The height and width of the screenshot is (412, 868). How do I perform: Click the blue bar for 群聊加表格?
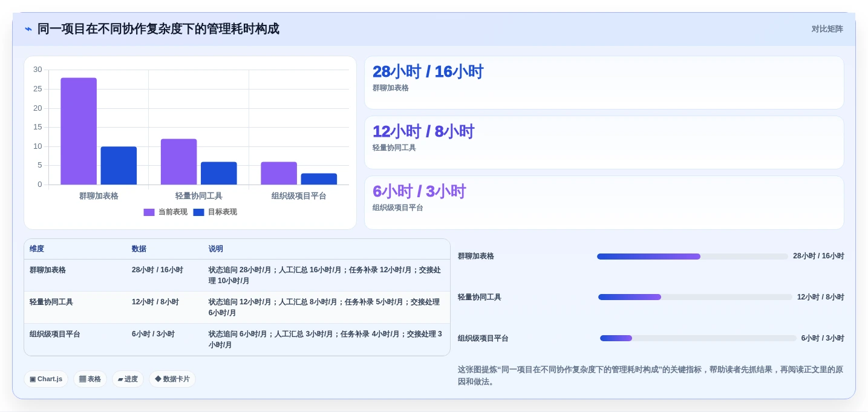pyautogui.click(x=119, y=166)
